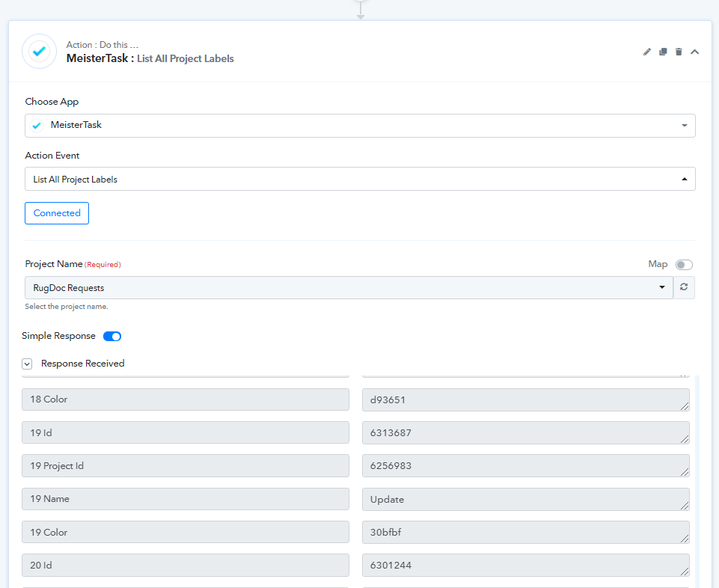The height and width of the screenshot is (588, 719).
Task: Click the '19 Project Id' label field
Action: point(186,465)
